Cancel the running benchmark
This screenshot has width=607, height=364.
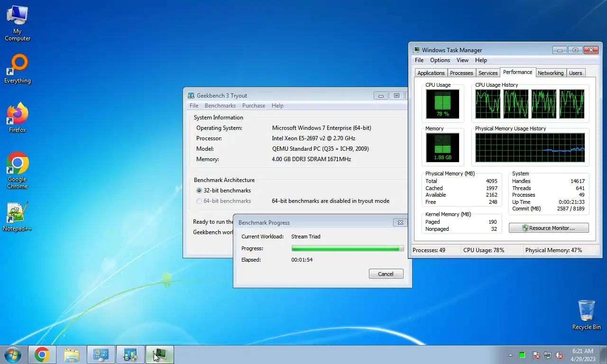point(386,274)
